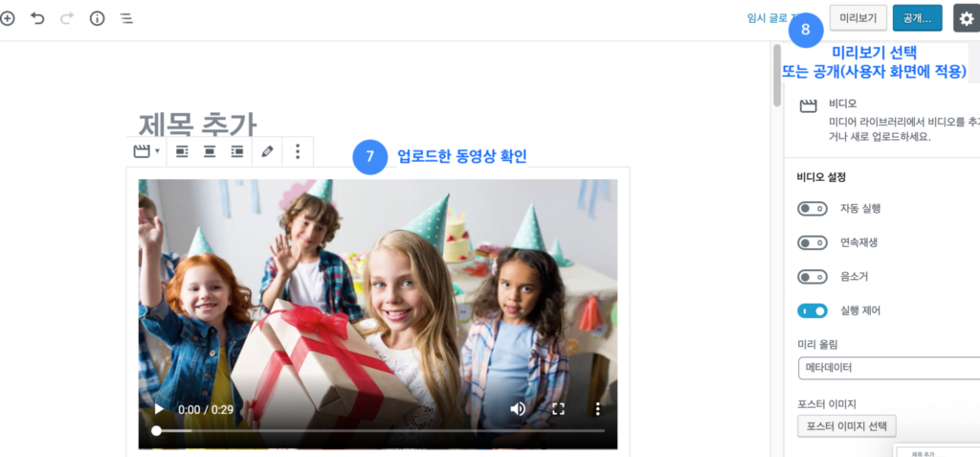This screenshot has height=457, width=980.
Task: Click the 비디오 설정 section heading
Action: (x=821, y=177)
